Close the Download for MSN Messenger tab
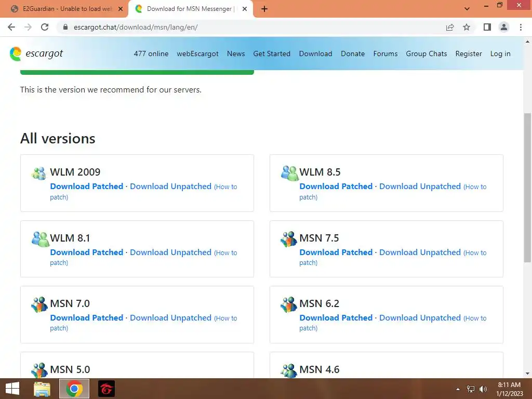This screenshot has width=532, height=399. click(245, 9)
